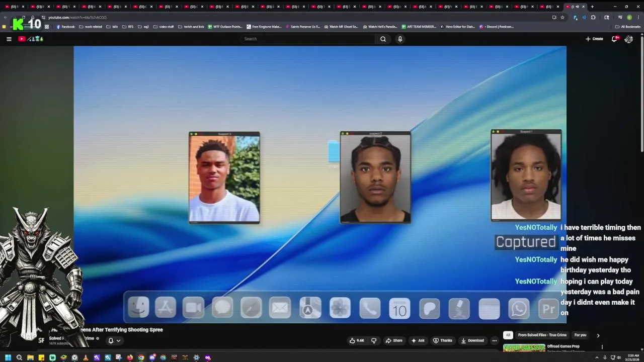
Task: Open Windows taskbar search
Action: click(x=19, y=357)
